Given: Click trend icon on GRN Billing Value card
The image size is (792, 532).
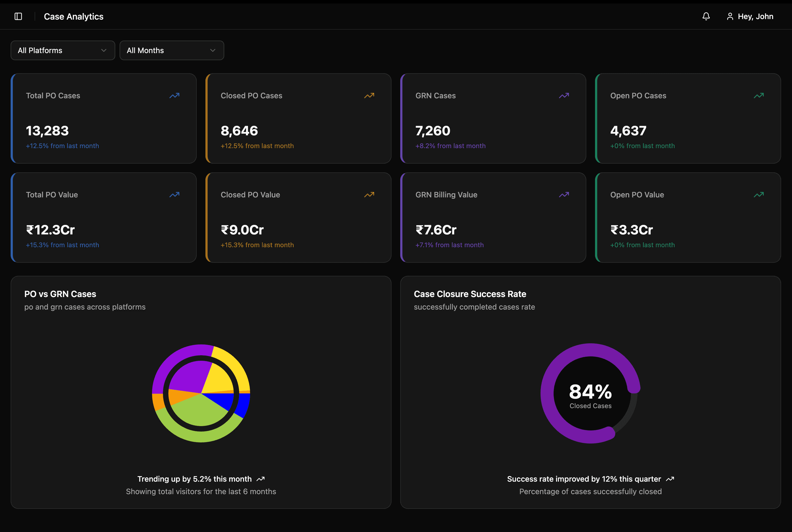Looking at the screenshot, I should pyautogui.click(x=564, y=195).
